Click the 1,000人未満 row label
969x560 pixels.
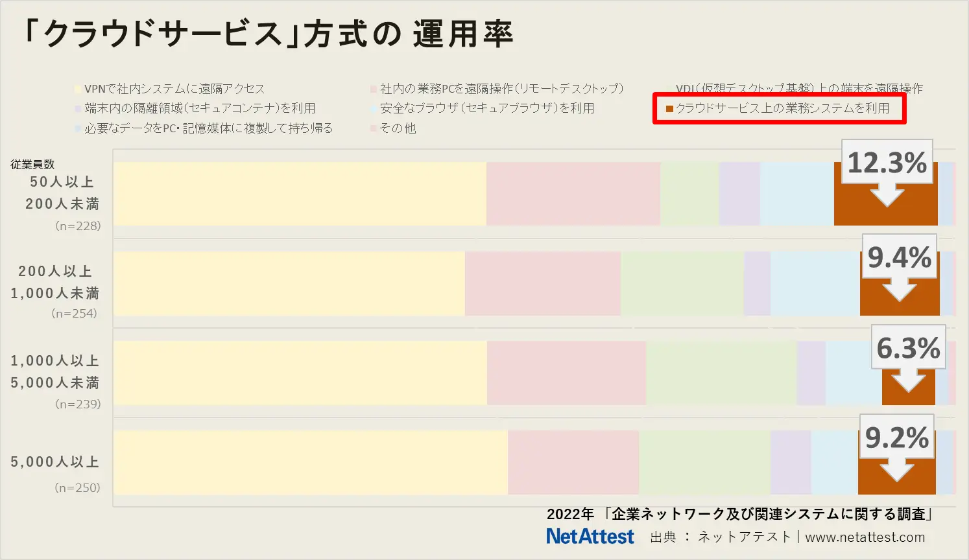coord(55,294)
